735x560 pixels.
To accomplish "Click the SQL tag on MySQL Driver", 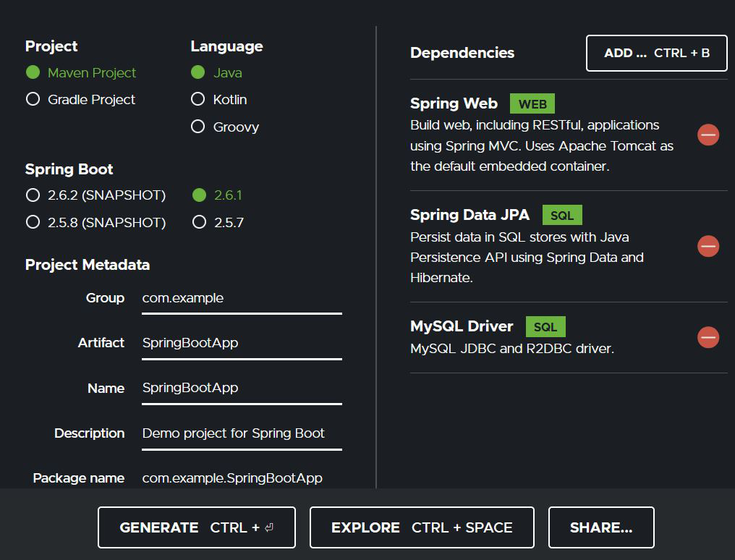I will coord(545,326).
